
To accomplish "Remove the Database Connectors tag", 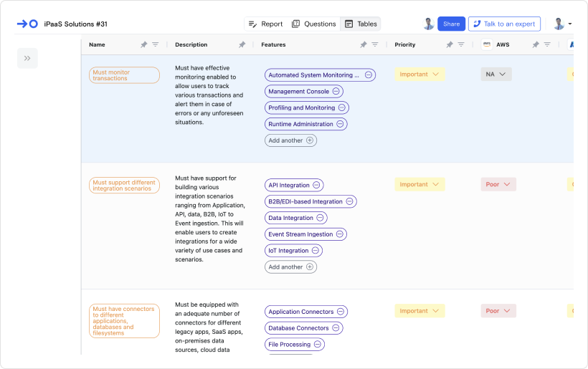I will [x=336, y=327].
